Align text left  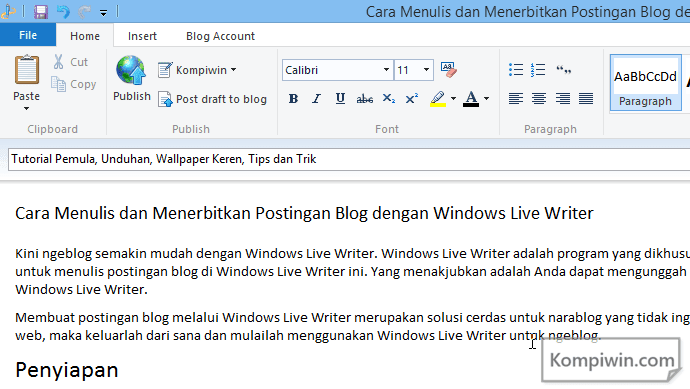coord(516,99)
